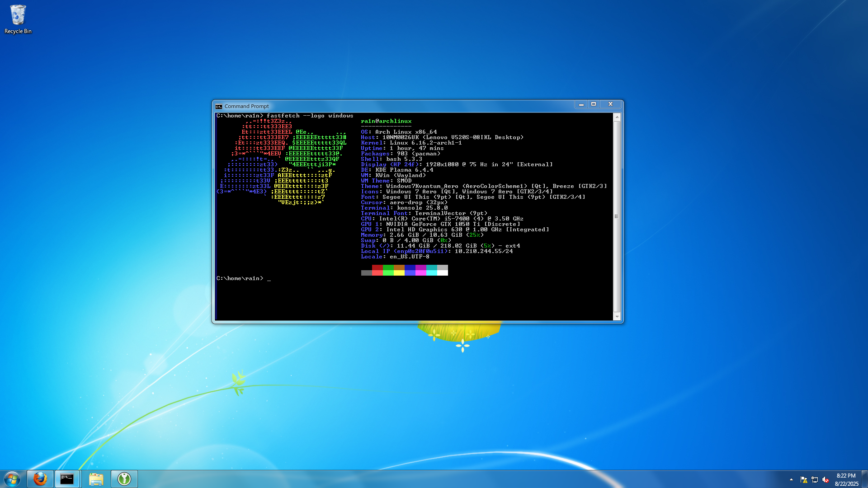Open the muted volume tray icon
This screenshot has width=868, height=488.
click(826, 480)
